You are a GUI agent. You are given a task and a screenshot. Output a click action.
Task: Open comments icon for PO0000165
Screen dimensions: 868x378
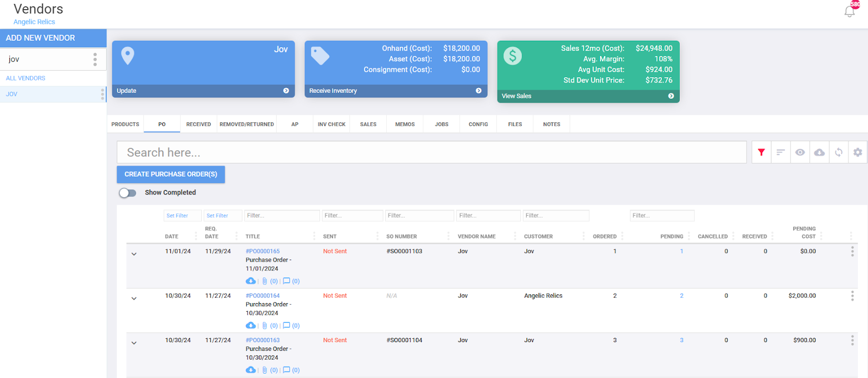coord(286,281)
